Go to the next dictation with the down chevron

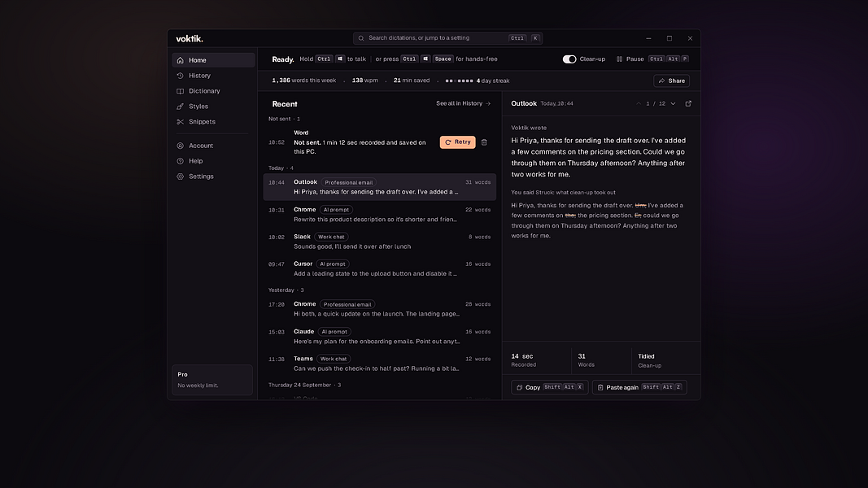[673, 103]
